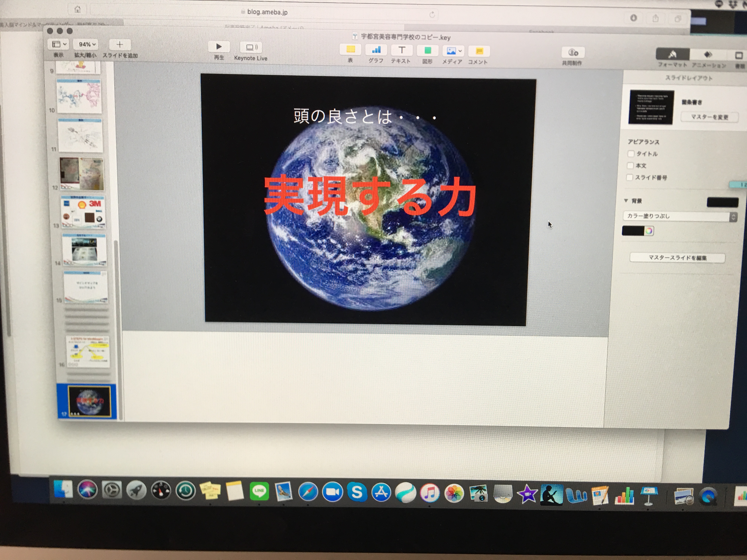Switch to the フォーマット inspector tab

672,54
